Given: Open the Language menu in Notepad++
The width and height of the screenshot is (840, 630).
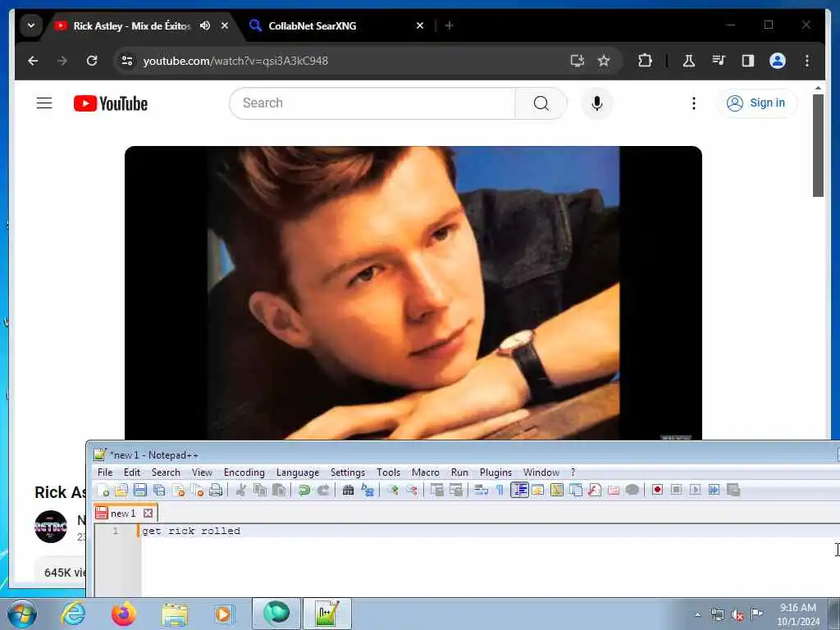Looking at the screenshot, I should (x=298, y=472).
